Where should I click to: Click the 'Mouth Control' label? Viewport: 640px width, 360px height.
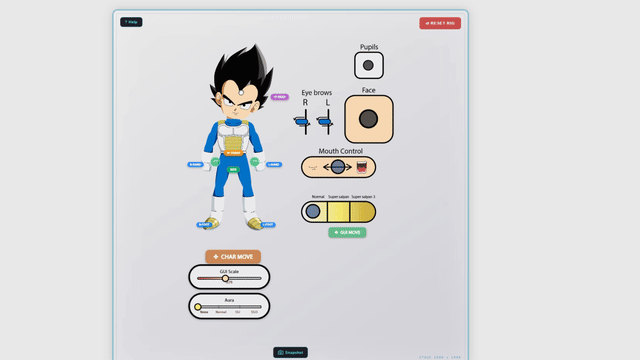340,151
